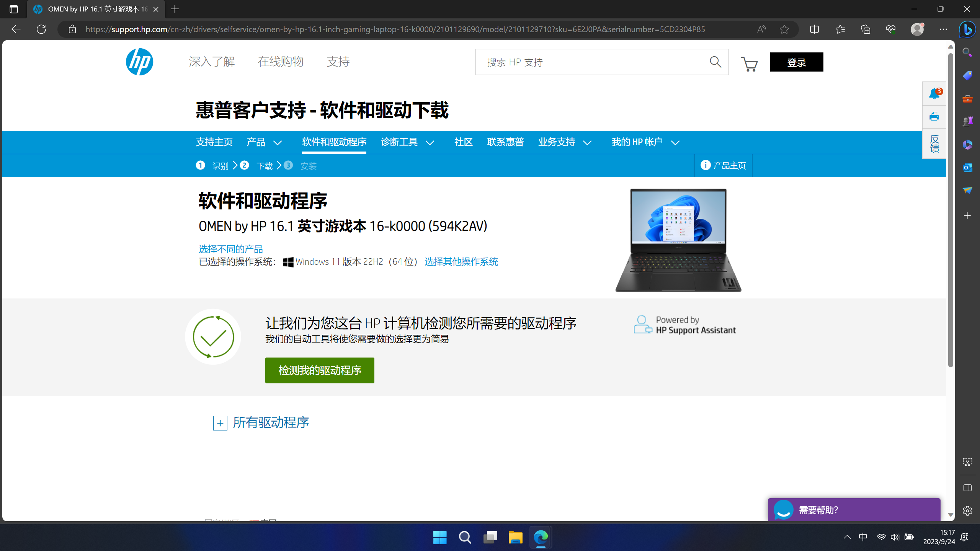Open the shopping cart

(x=749, y=64)
